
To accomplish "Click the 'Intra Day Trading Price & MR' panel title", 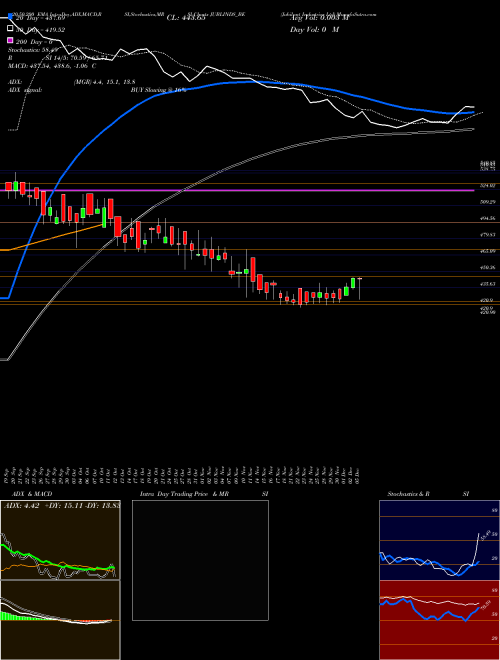I will coord(184,494).
